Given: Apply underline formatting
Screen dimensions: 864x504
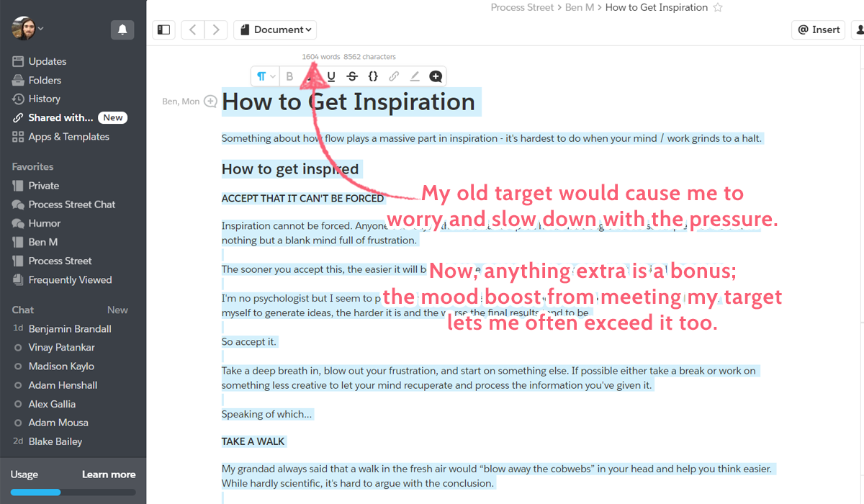Looking at the screenshot, I should [x=330, y=76].
